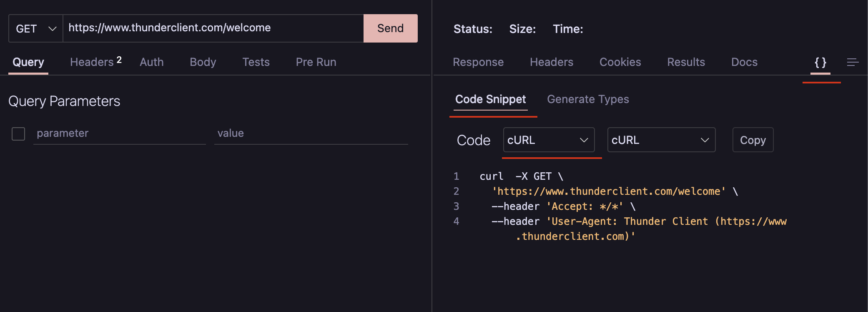Select the Generate Types tab

tap(588, 99)
